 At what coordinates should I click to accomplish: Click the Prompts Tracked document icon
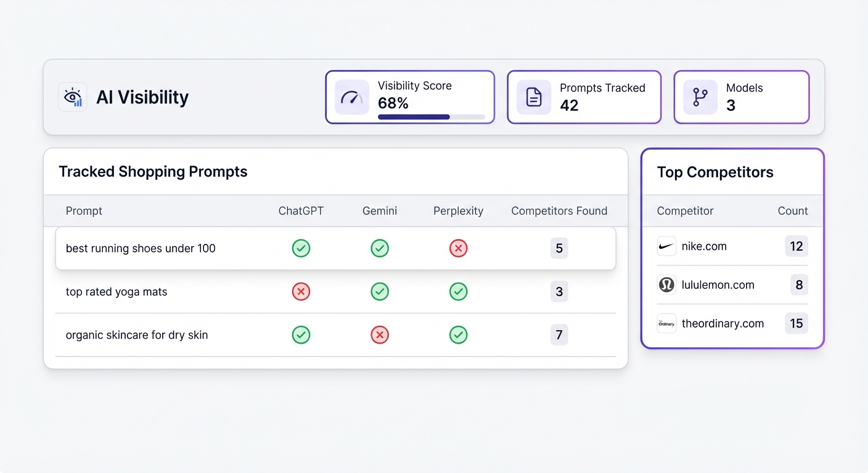point(534,97)
